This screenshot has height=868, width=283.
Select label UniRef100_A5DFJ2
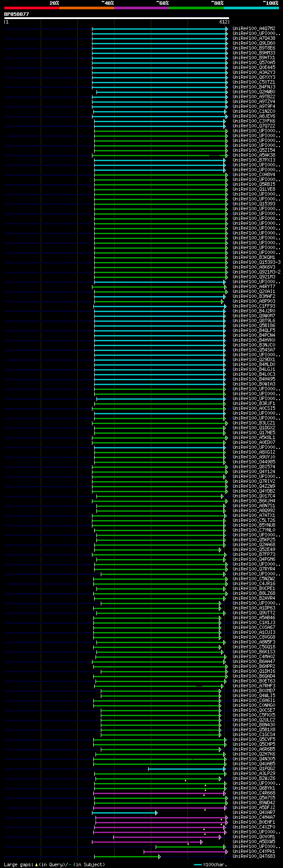click(254, 808)
